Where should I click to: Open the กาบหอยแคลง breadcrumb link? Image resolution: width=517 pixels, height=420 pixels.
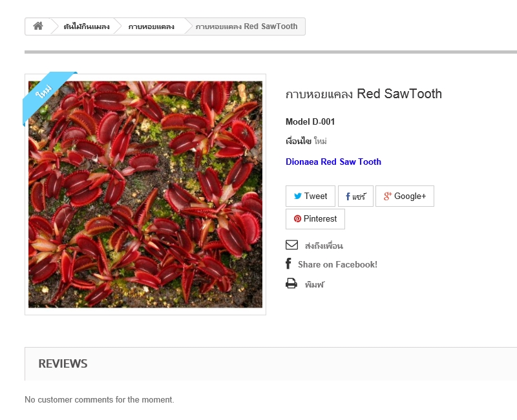[151, 26]
